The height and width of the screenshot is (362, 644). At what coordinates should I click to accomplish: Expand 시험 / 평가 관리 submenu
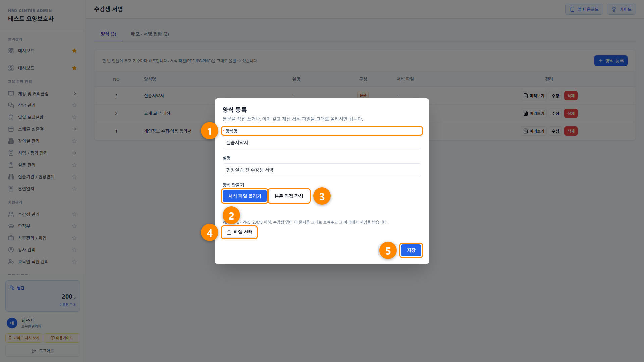(75, 153)
